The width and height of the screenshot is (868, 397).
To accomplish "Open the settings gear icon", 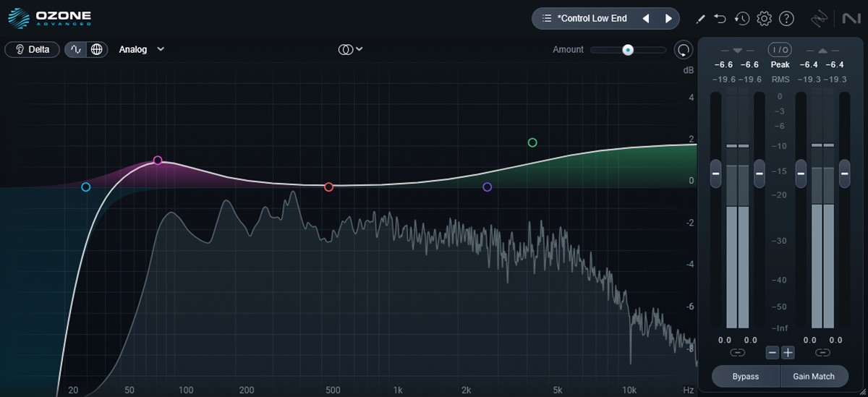I will [x=764, y=19].
